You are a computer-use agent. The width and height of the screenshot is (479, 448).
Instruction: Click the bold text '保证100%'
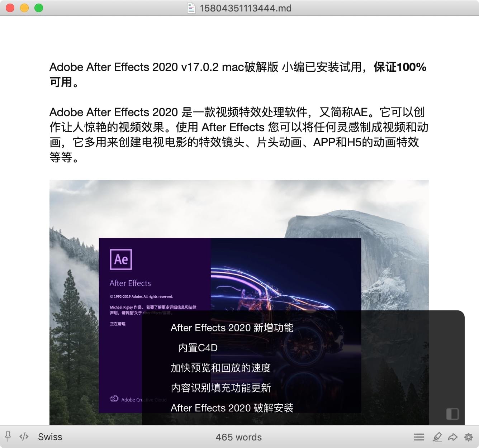point(400,67)
